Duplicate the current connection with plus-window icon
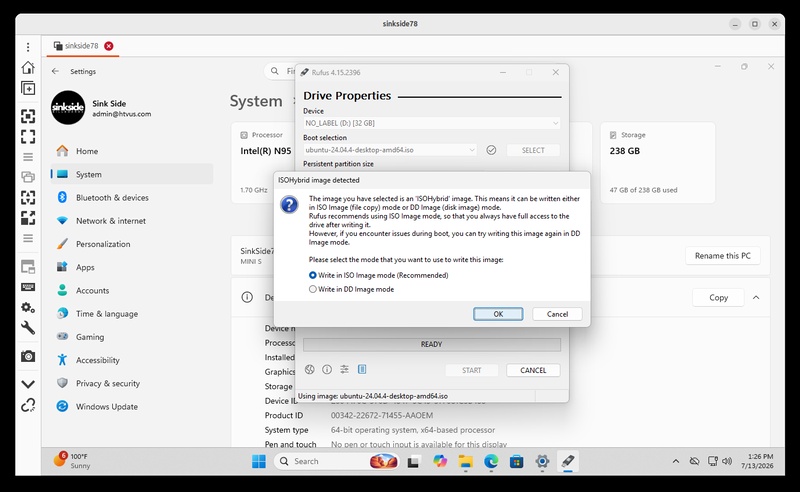The image size is (800, 492). point(28,88)
